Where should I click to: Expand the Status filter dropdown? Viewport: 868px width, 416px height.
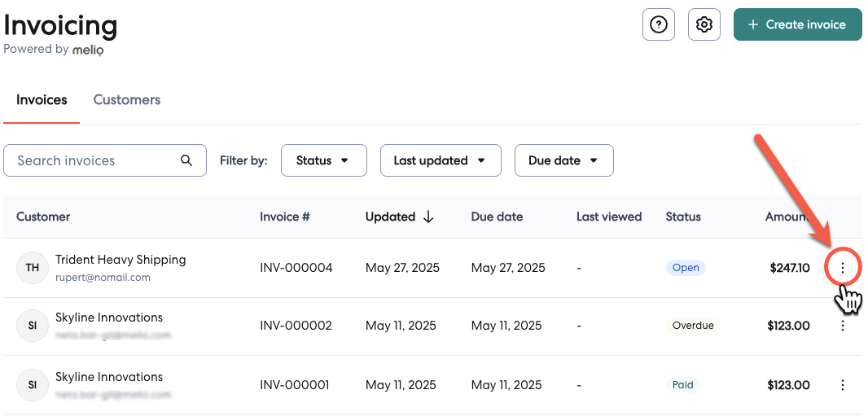click(x=323, y=160)
